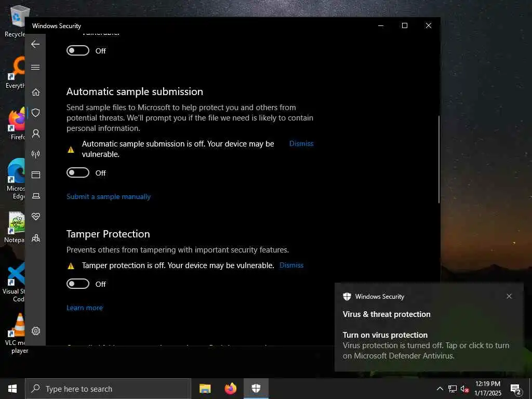
Task: Open the hamburger navigation menu
Action: (x=35, y=67)
